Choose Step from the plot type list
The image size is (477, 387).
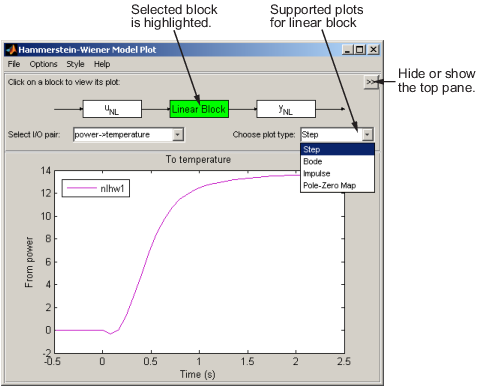coord(337,149)
